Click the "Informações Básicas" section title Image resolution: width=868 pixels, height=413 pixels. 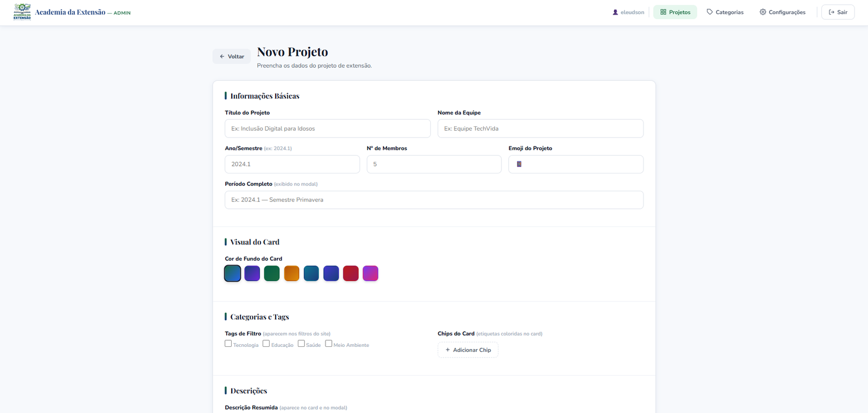[265, 96]
